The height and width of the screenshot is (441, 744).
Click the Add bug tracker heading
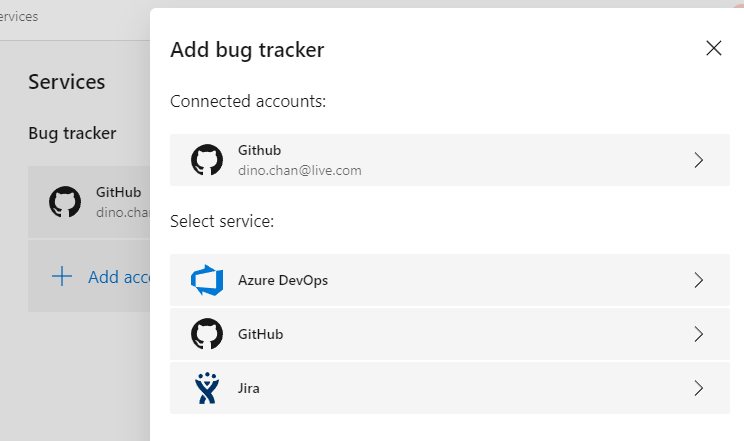click(247, 50)
